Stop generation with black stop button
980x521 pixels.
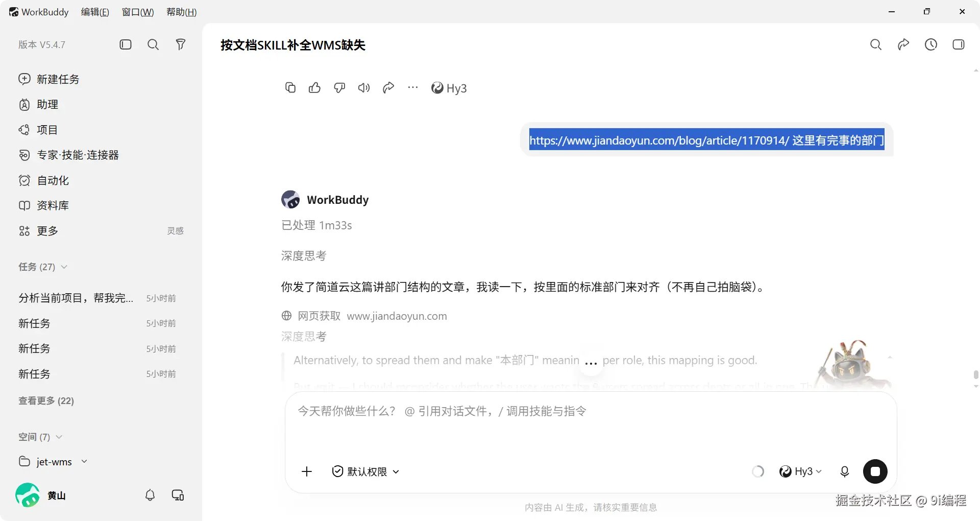tap(875, 471)
